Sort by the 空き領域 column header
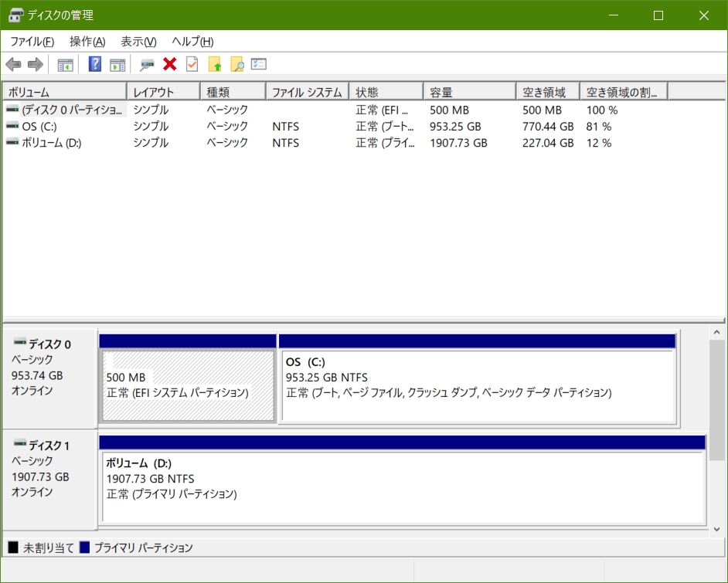This screenshot has height=583, width=728. [549, 92]
